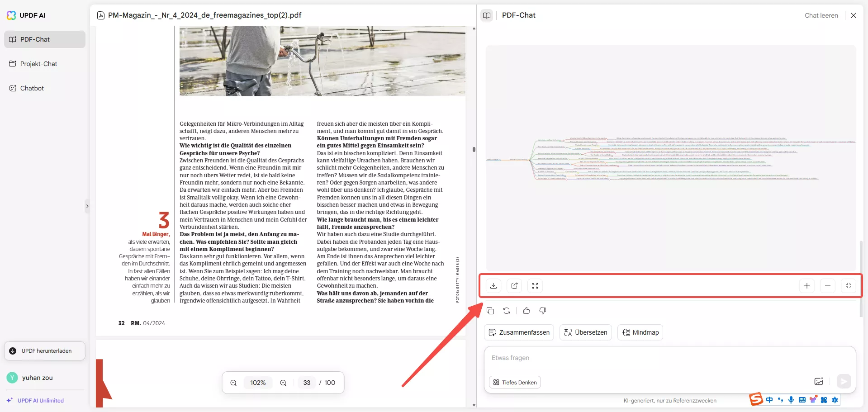The height and width of the screenshot is (412, 868).
Task: Click the Etwas fragen input box
Action: (x=670, y=358)
